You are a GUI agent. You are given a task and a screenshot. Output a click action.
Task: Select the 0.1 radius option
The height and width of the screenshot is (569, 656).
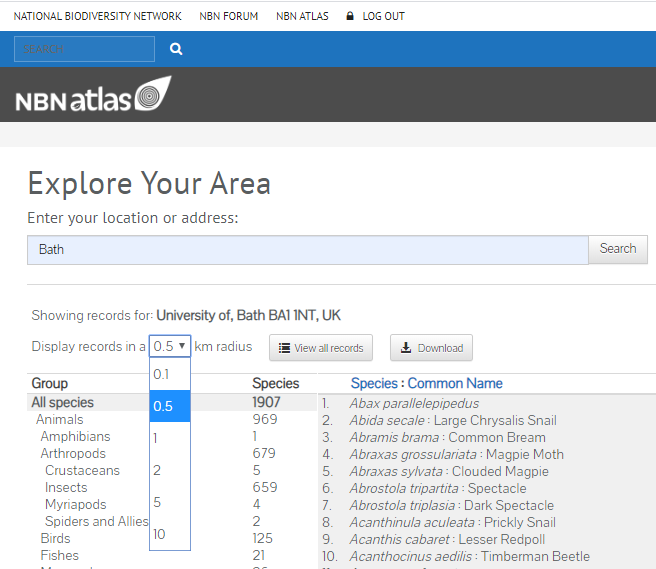[170, 374]
